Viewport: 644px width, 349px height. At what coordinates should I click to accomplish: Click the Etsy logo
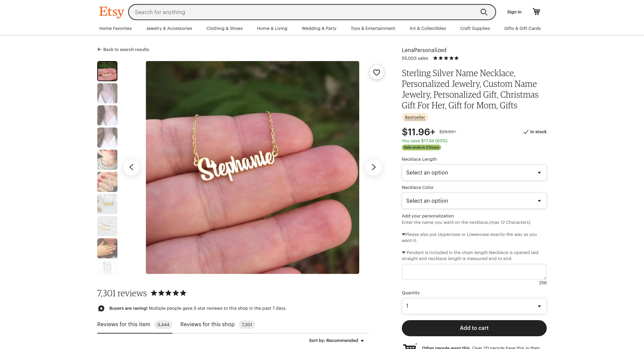[111, 12]
